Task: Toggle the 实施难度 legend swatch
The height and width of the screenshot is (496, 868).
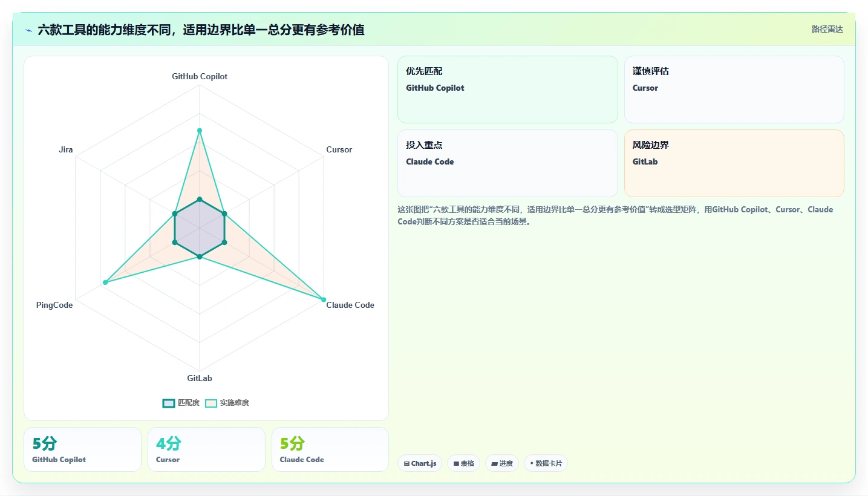Action: (x=211, y=403)
